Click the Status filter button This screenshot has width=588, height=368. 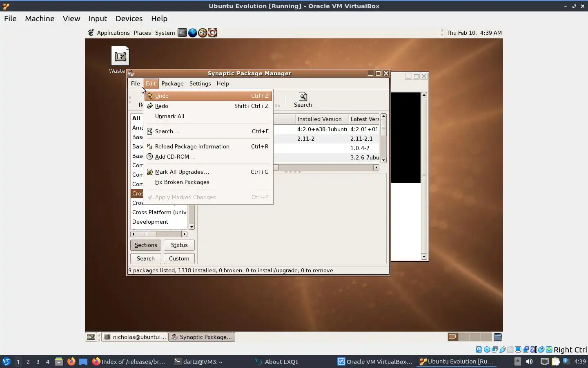pos(179,245)
